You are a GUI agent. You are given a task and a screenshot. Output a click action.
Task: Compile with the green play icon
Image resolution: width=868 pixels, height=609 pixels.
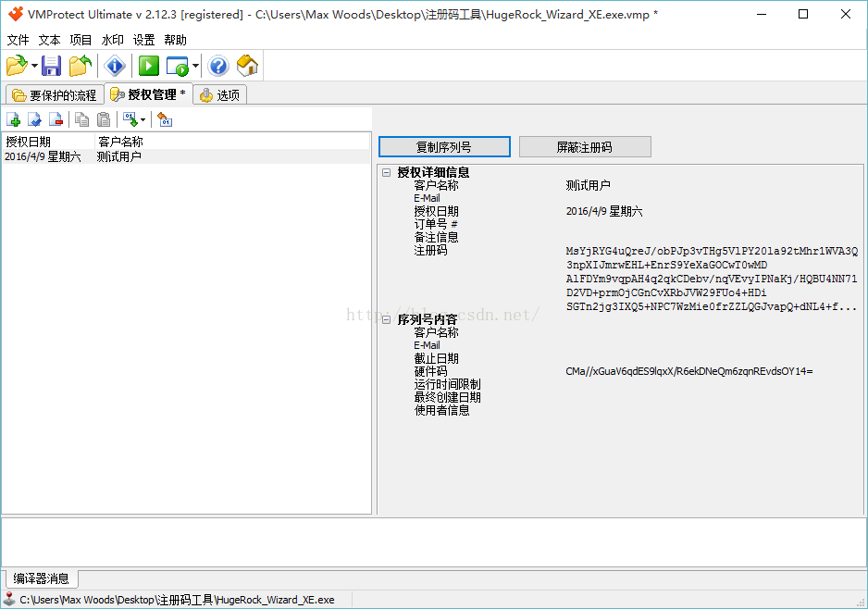(148, 66)
